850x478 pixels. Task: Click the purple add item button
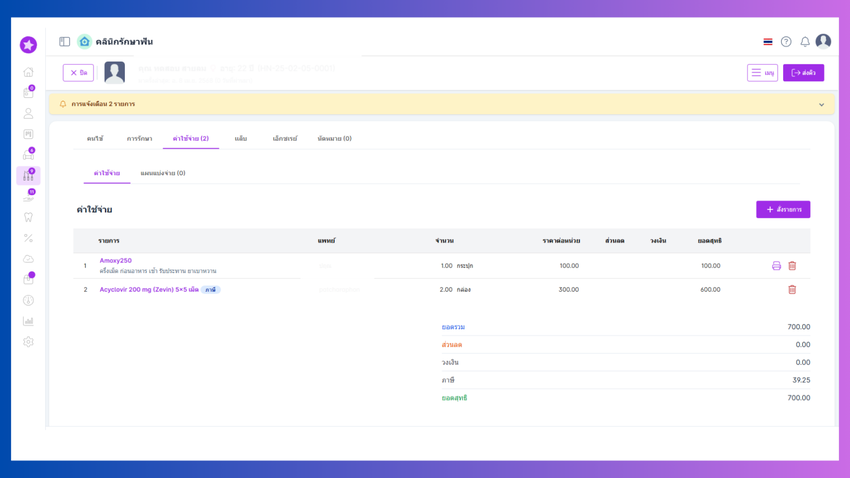coord(783,210)
